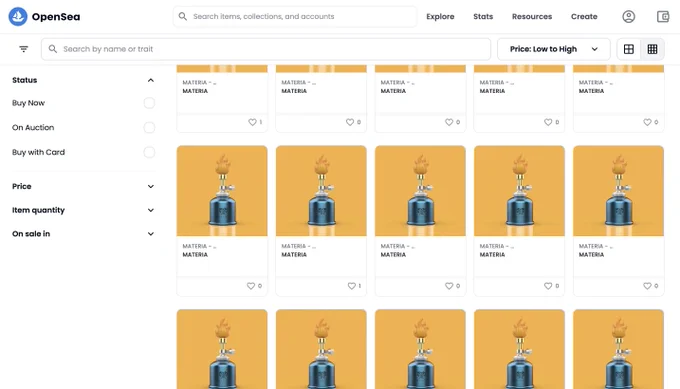
Task: Click MATERIA title on fifth middle-row card
Action: point(592,255)
